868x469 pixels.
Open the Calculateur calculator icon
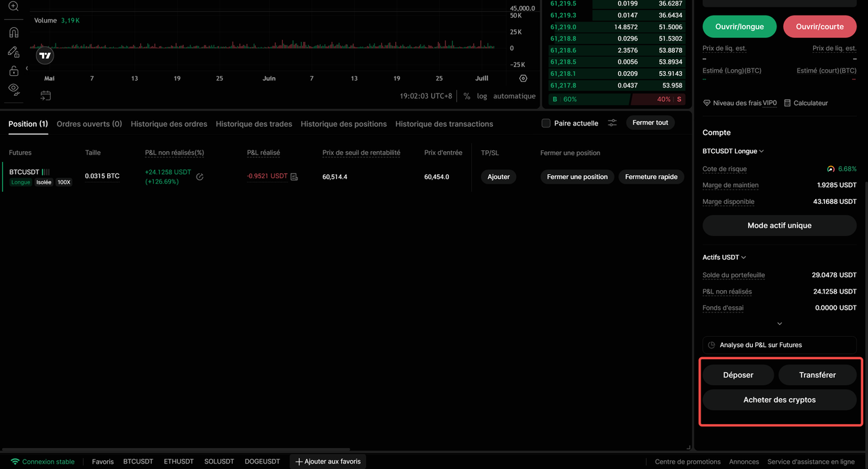787,103
